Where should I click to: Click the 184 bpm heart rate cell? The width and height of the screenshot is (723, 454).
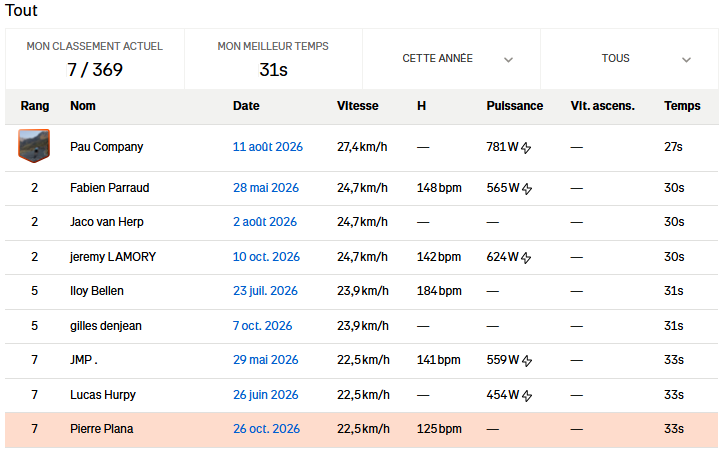439,291
